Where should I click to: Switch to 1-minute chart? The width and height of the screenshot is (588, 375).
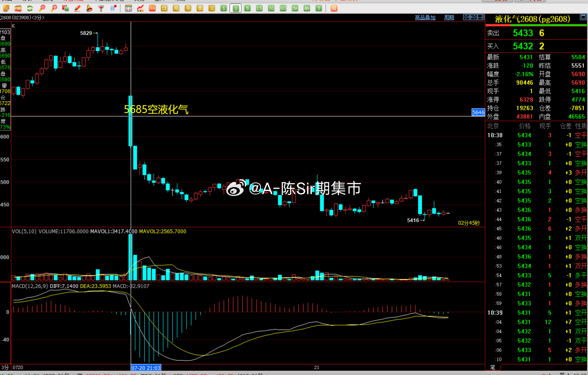point(224,8)
